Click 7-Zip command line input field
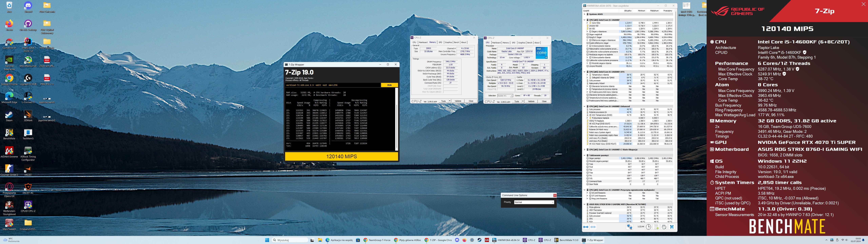 333,85
